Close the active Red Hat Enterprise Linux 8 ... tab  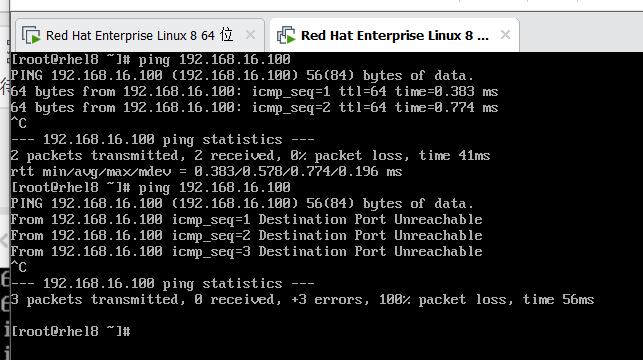(x=505, y=35)
